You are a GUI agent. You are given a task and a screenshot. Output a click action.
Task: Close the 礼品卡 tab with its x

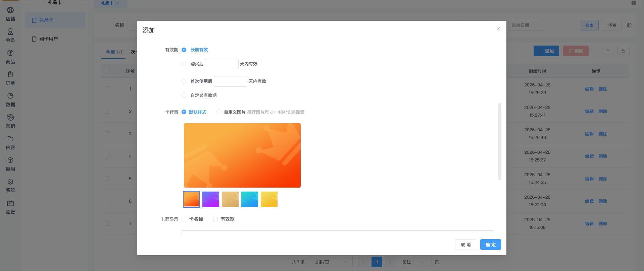(118, 3)
